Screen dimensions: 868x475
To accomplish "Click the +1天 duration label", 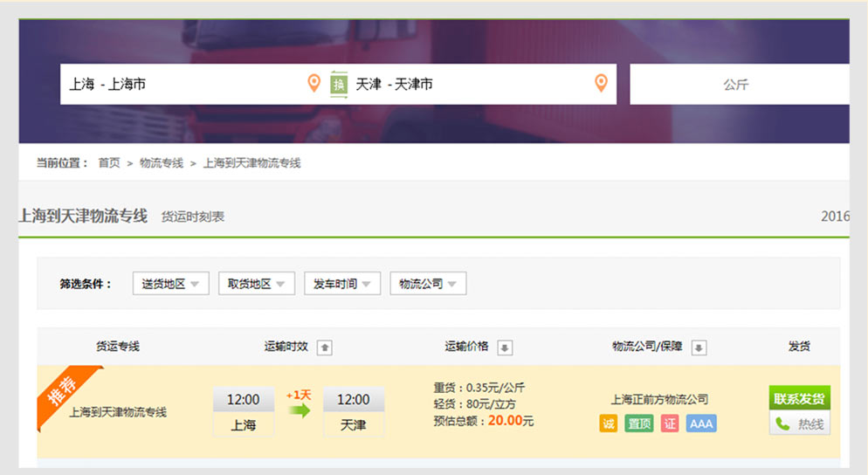I will (299, 395).
